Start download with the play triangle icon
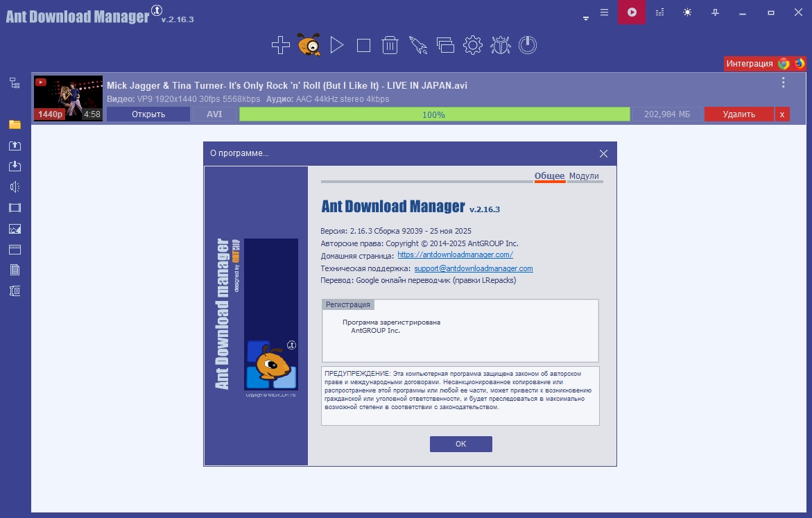The height and width of the screenshot is (518, 812). [336, 45]
